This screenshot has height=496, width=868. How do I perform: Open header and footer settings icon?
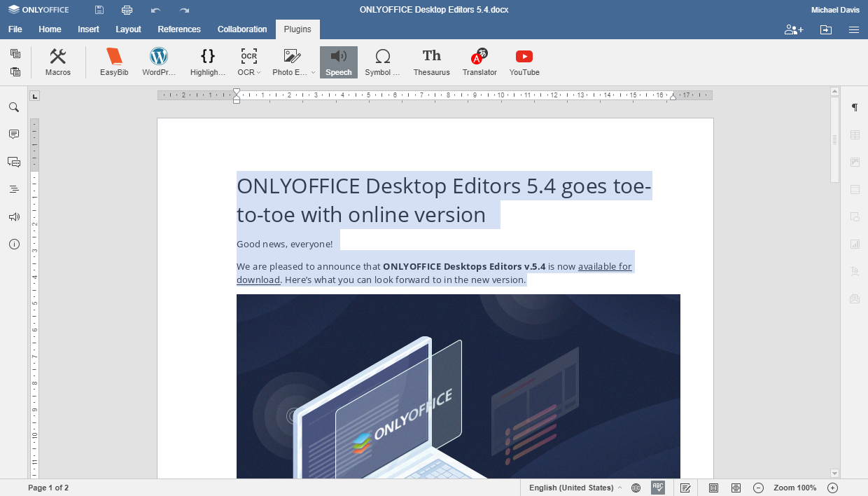[855, 189]
